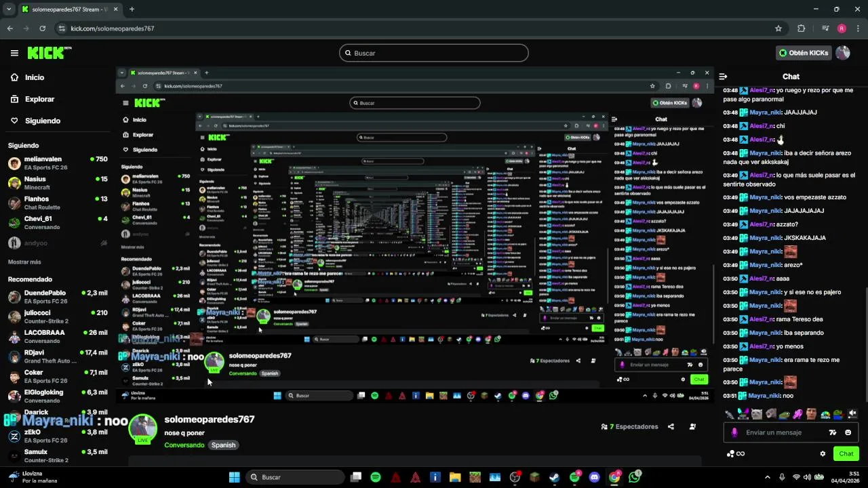Go to the KICK logo home

point(49,52)
